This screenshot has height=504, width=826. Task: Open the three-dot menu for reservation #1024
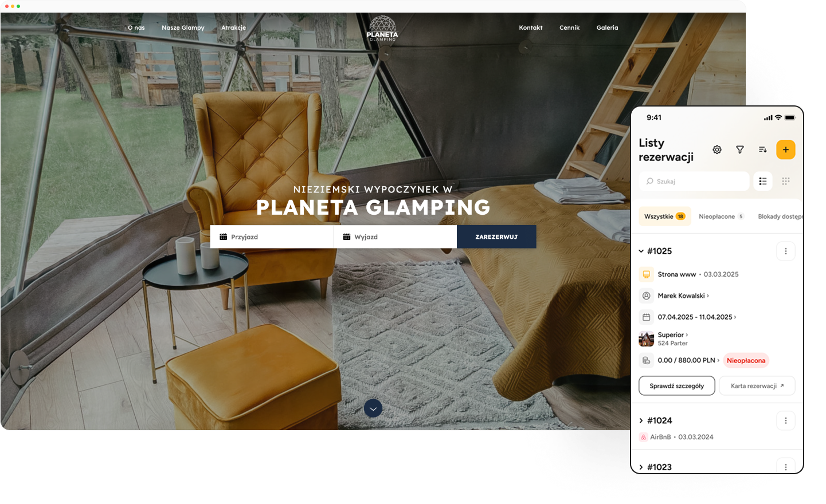pyautogui.click(x=786, y=420)
